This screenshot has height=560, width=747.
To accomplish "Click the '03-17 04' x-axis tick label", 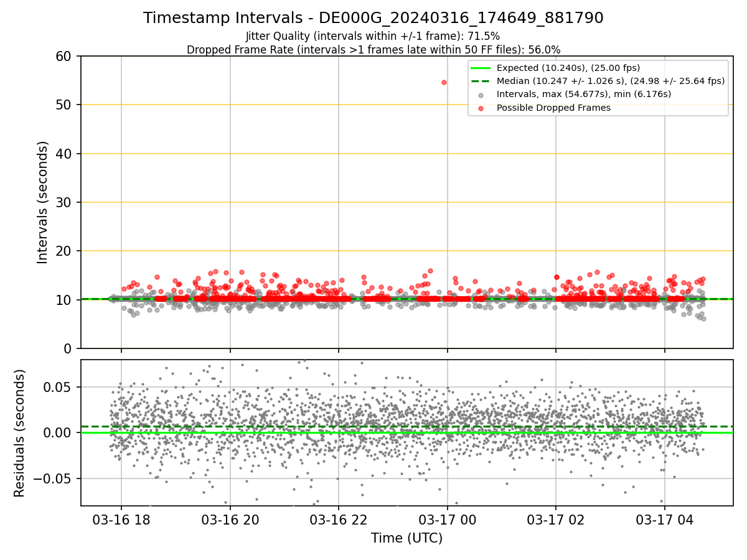I will pyautogui.click(x=665, y=520).
